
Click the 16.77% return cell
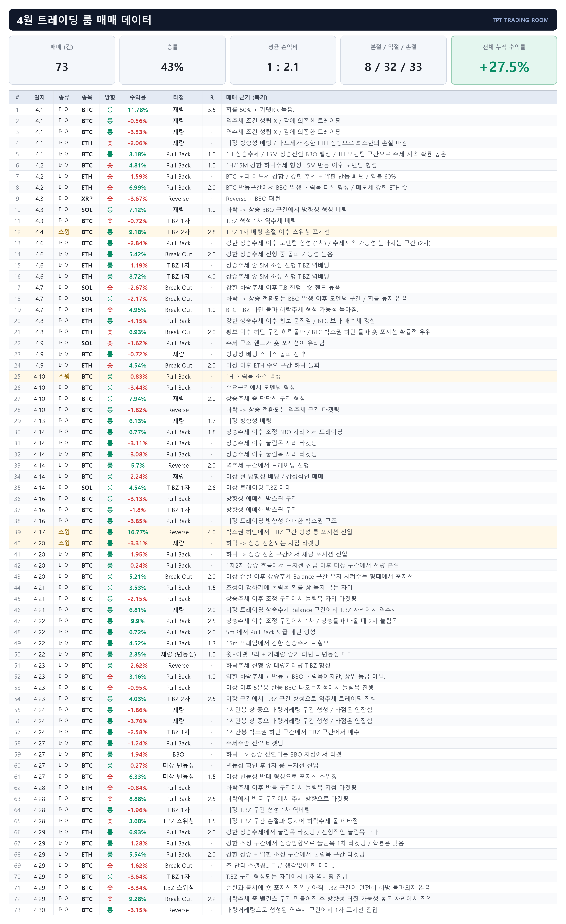138,533
